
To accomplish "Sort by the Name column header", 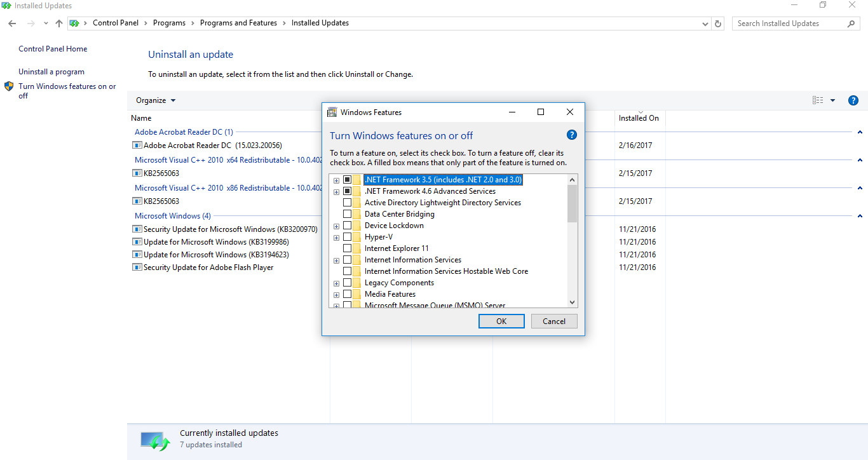I will [x=141, y=118].
